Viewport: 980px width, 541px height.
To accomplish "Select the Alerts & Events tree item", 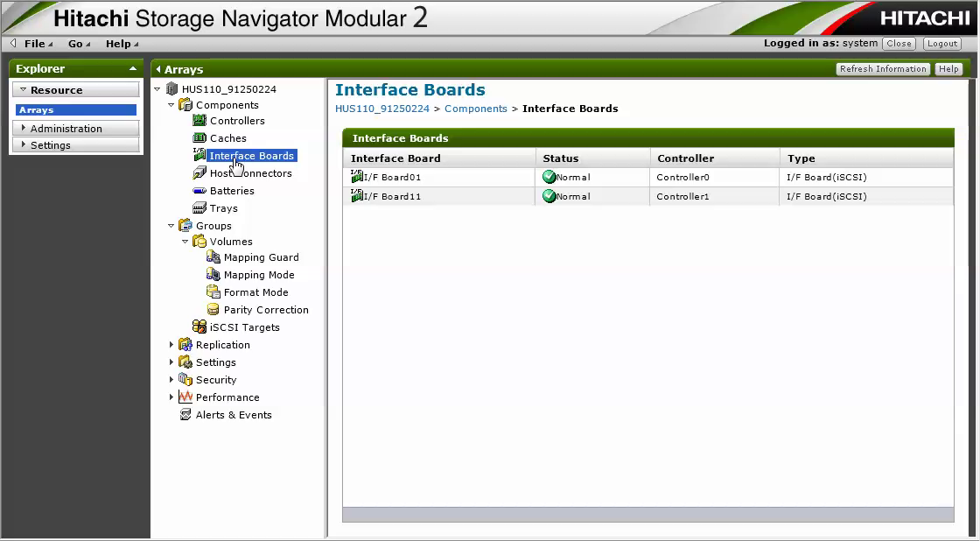I will 233,415.
